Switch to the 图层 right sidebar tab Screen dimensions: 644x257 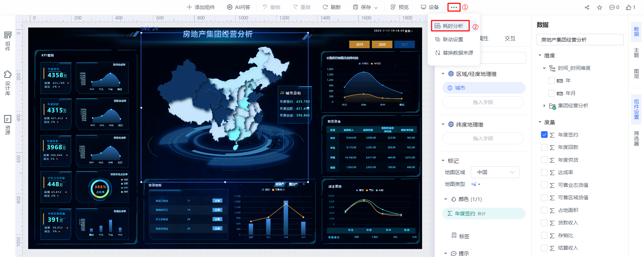[x=636, y=74]
